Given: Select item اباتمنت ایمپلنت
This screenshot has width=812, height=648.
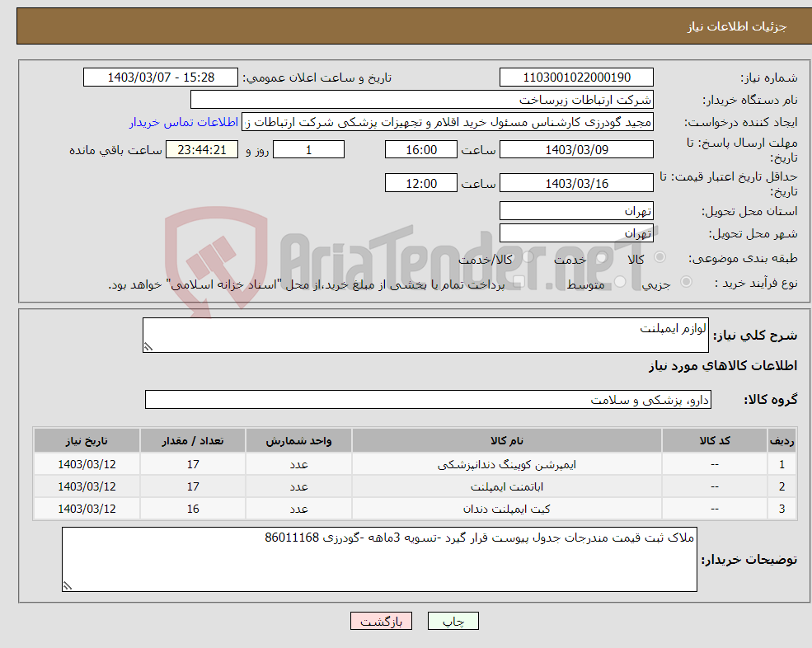Looking at the screenshot, I should click(507, 487).
